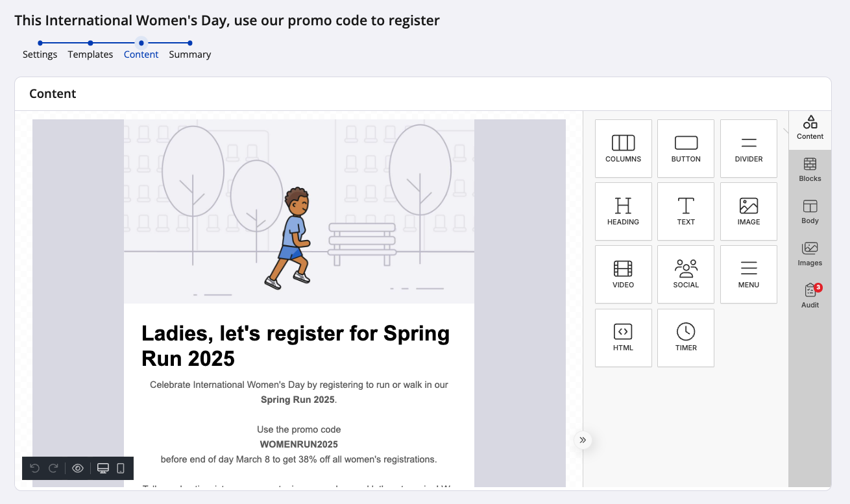Toggle the preview eye icon
The height and width of the screenshot is (504, 850).
78,468
